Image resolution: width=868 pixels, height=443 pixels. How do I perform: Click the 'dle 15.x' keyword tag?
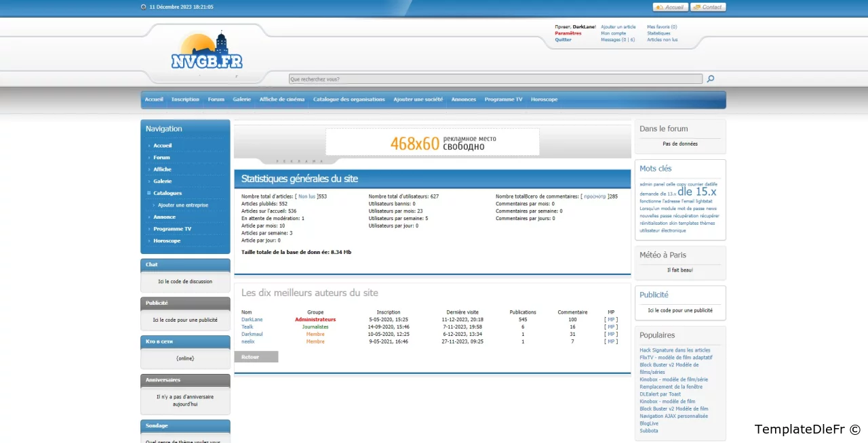pyautogui.click(x=696, y=192)
